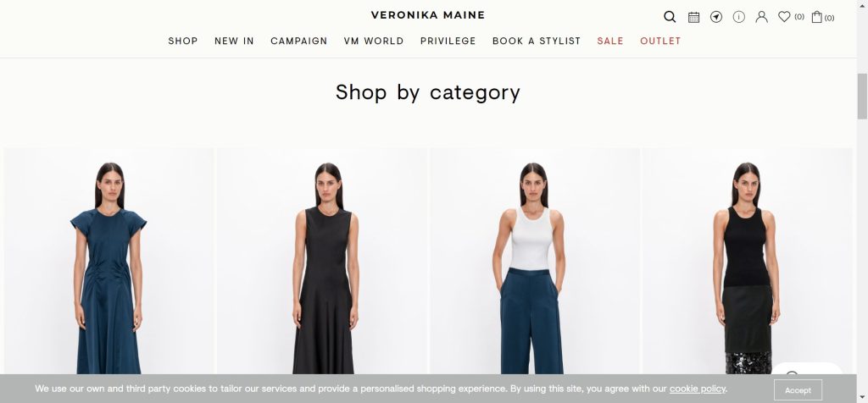Screen dimensions: 868x403
Task: Click the page vertical scrollbar thumb
Action: pos(862,97)
